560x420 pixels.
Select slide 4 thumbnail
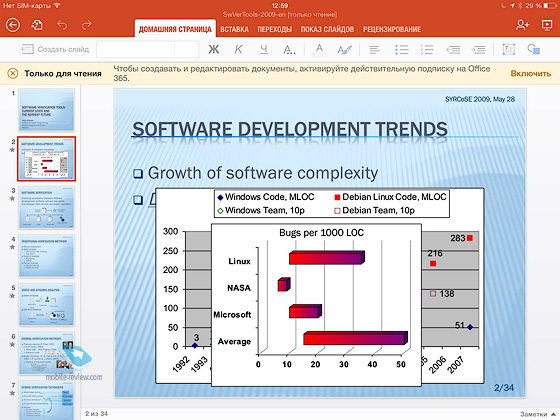[46, 256]
